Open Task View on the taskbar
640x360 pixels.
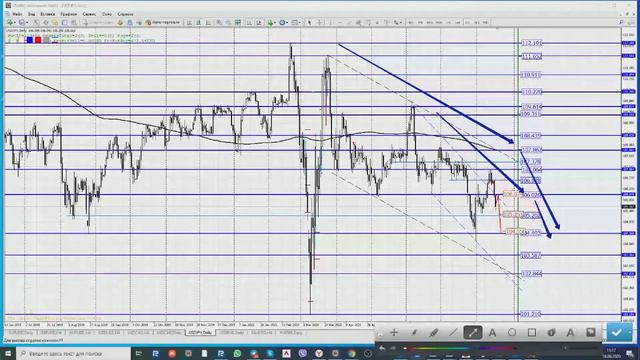(x=139, y=353)
